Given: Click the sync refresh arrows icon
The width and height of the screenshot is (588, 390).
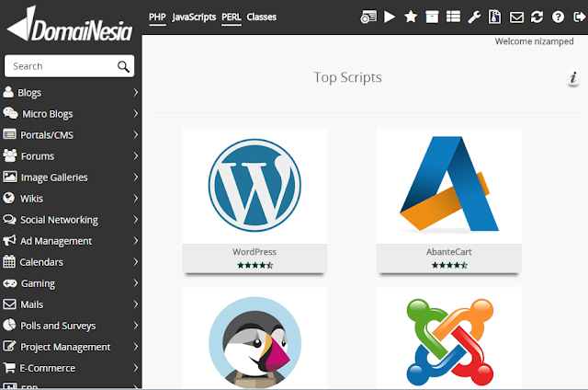Looking at the screenshot, I should [x=537, y=17].
